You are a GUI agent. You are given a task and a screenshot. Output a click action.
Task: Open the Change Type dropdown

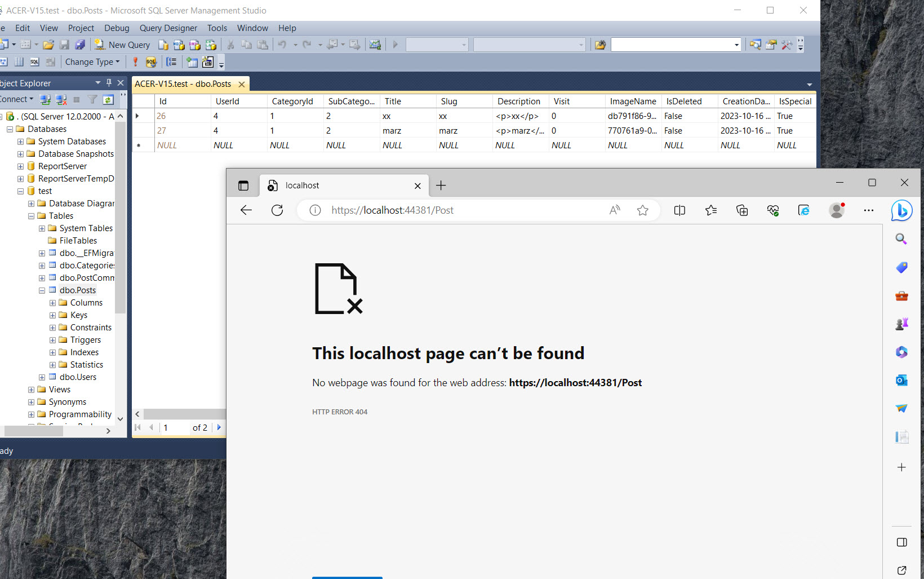click(92, 62)
